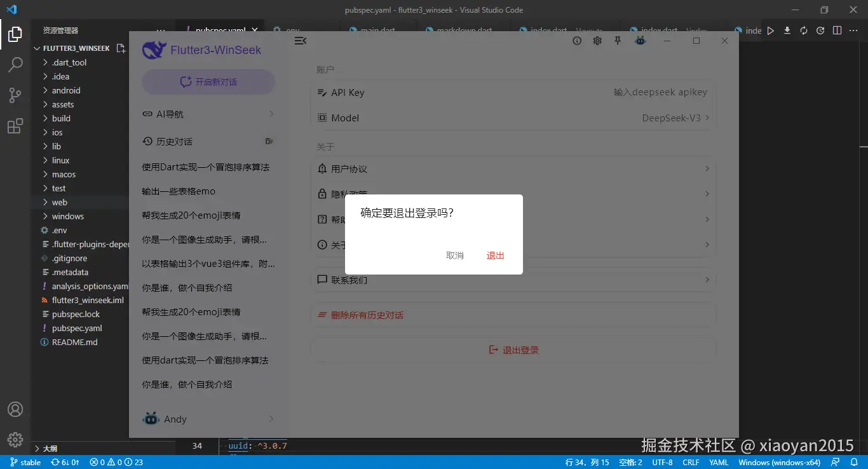Collapse the chat sidebar with the hamburger icon

(300, 40)
